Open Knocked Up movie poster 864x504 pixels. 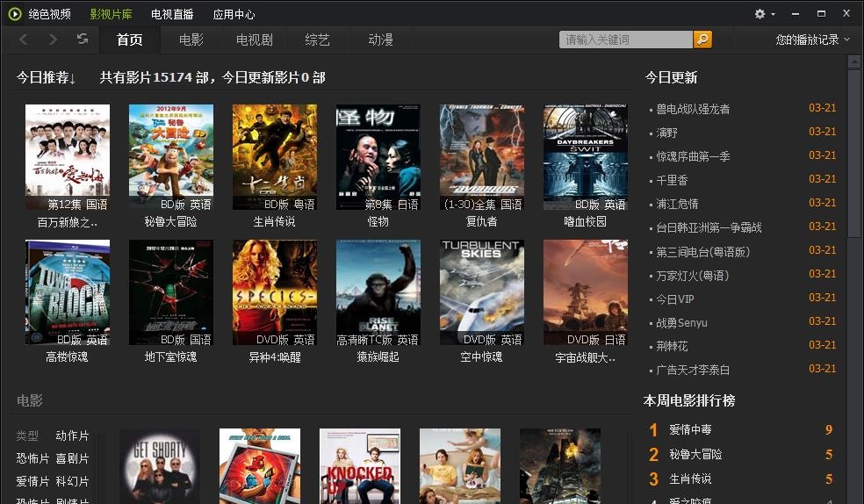pos(360,466)
